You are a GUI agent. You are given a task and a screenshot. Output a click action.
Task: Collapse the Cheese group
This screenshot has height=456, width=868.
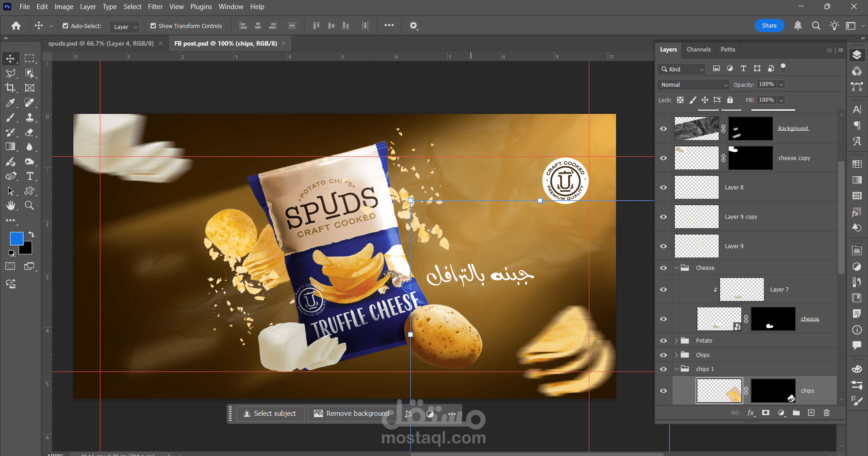click(677, 268)
